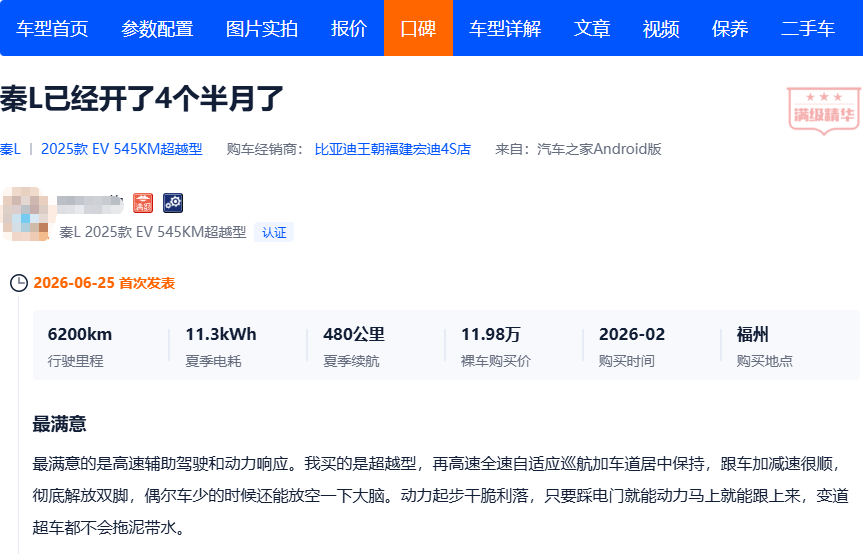The width and height of the screenshot is (863, 554).
Task: Click the 秦L series link
Action: click(10, 149)
